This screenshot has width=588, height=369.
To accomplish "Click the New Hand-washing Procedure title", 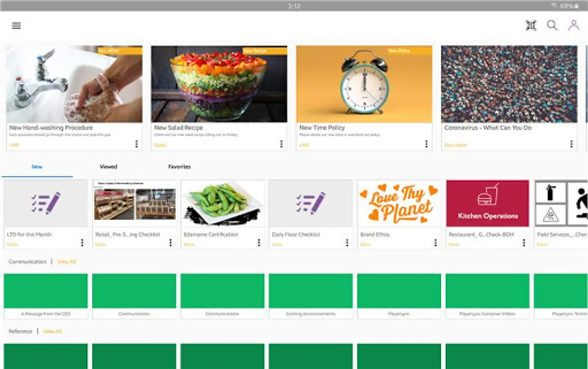I will 51,128.
